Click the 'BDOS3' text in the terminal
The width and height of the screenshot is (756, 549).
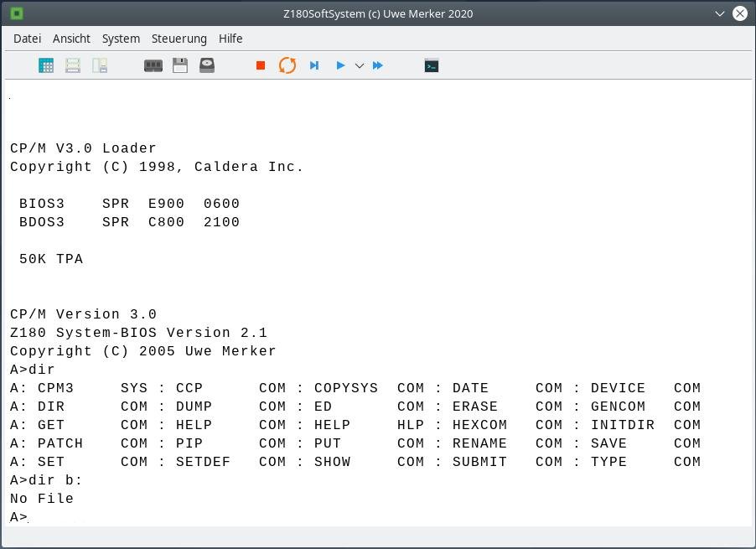[x=41, y=222]
